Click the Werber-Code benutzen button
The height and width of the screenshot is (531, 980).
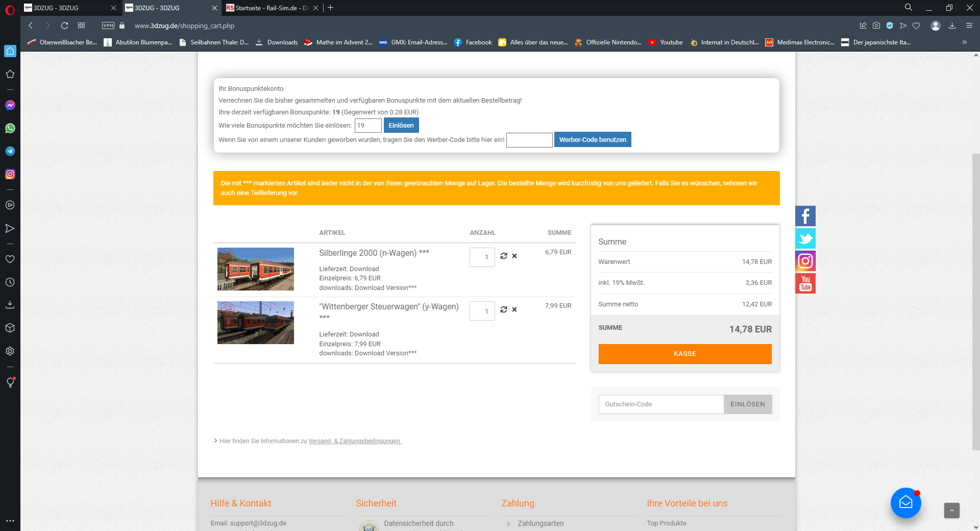pyautogui.click(x=593, y=139)
